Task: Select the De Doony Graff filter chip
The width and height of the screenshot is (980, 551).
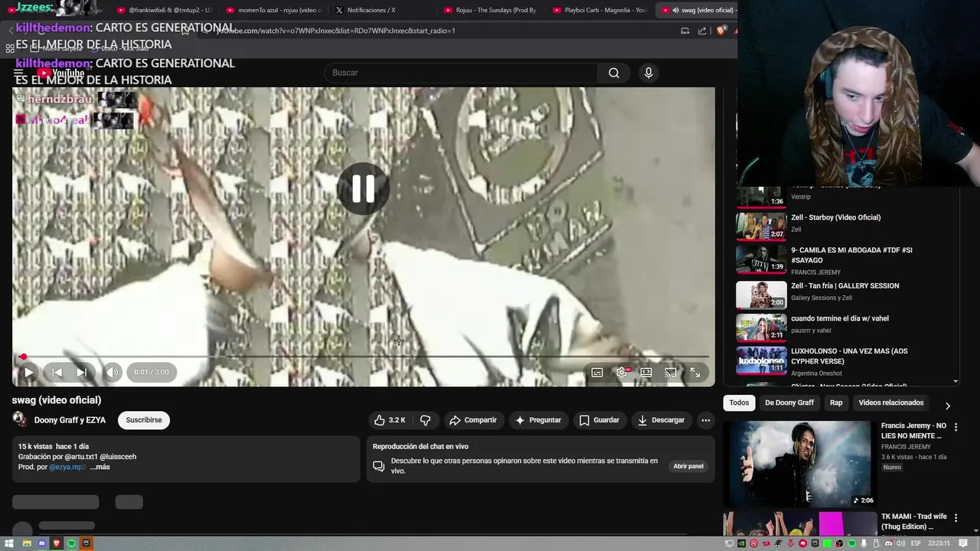Action: (789, 403)
